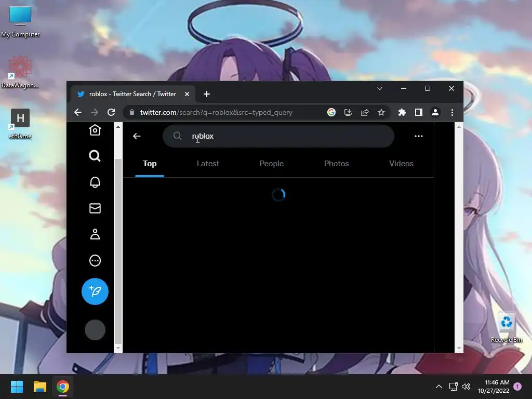Image resolution: width=532 pixels, height=399 pixels.
Task: Switch to the Top results tab
Action: point(150,164)
